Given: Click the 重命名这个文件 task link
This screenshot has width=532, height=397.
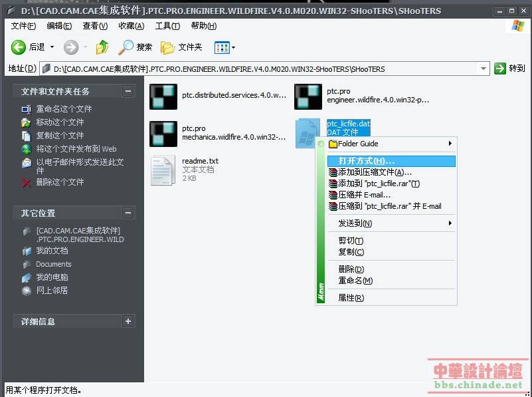Looking at the screenshot, I should pos(64,109).
